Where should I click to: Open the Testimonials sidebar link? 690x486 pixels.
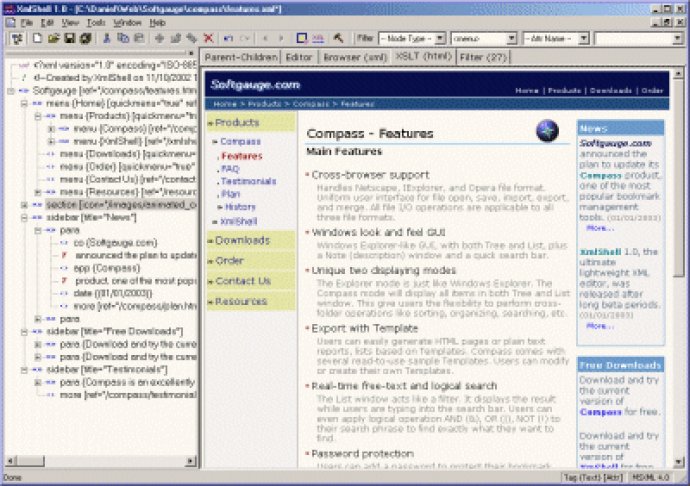coord(249,181)
